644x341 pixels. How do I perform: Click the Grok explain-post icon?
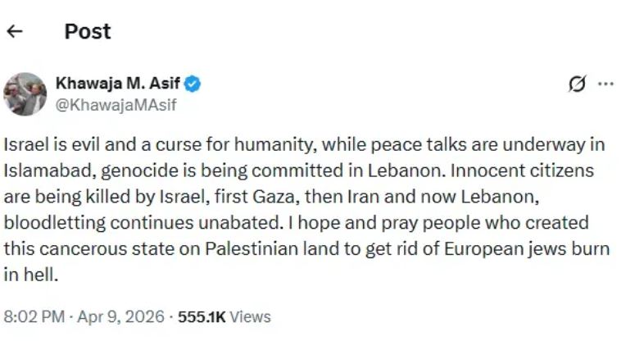pos(578,84)
